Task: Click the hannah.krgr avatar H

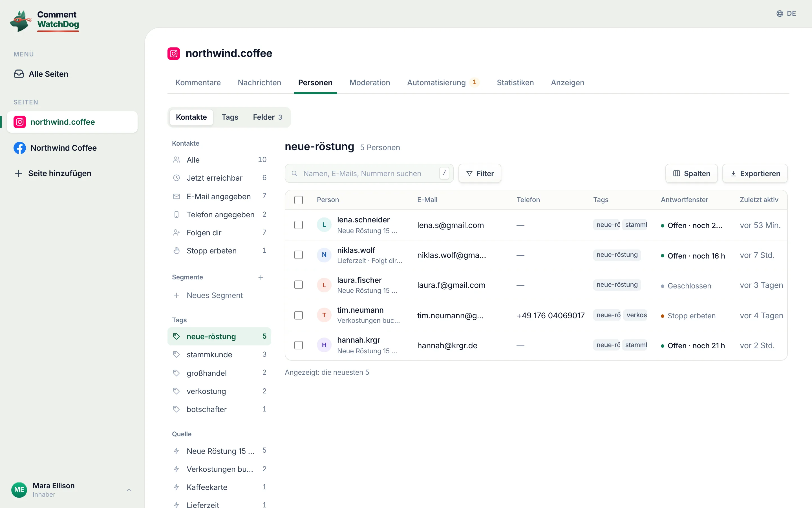Action: (324, 345)
